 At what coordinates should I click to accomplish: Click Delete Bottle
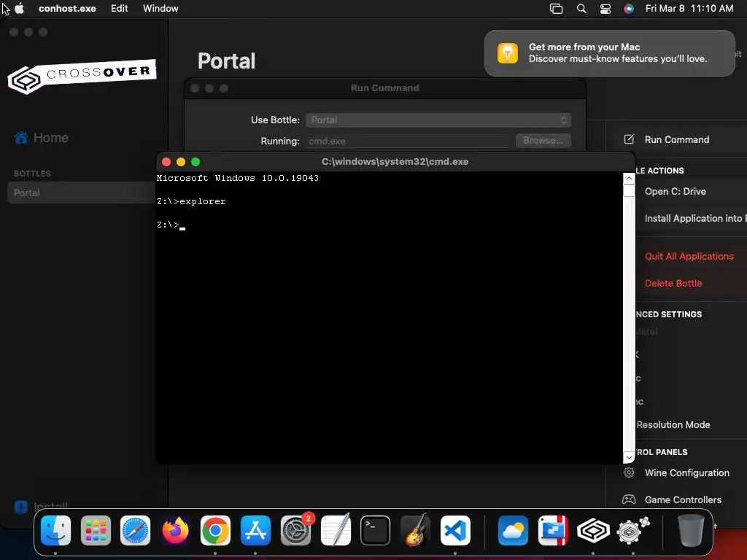[673, 284]
